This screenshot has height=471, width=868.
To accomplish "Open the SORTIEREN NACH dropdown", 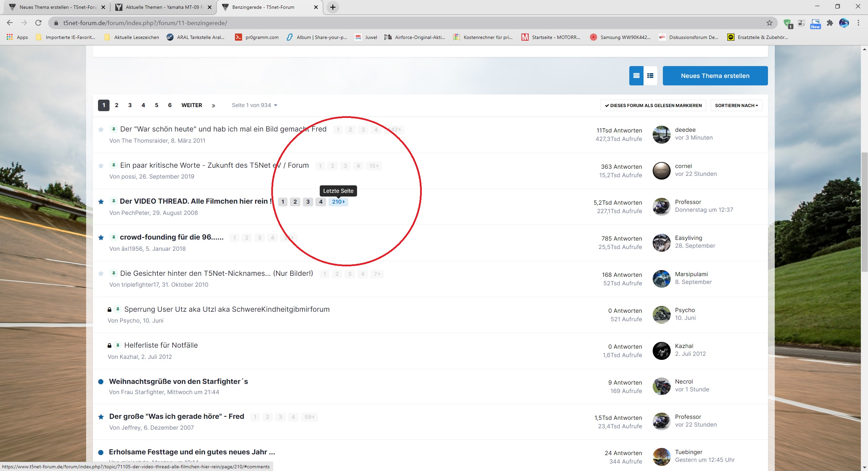I will (736, 105).
